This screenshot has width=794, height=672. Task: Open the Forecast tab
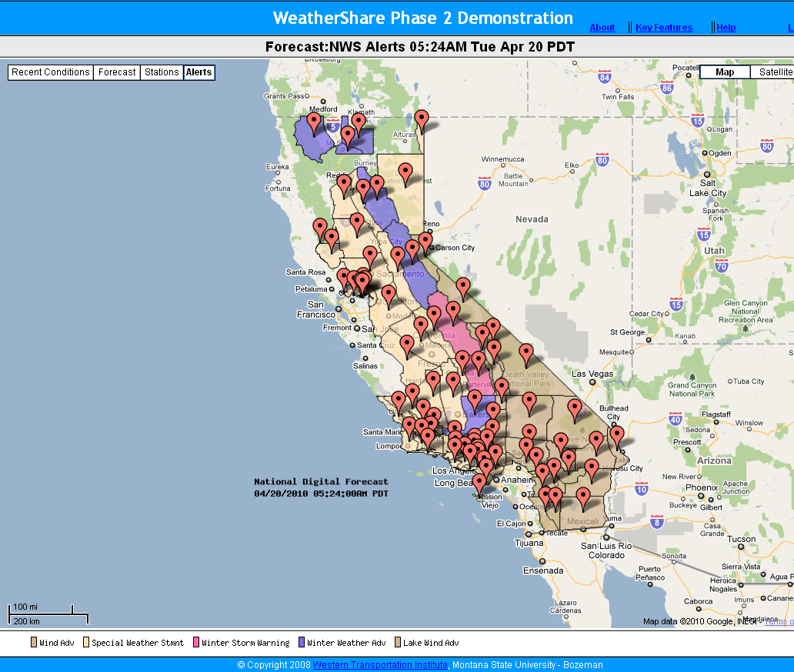pos(117,72)
